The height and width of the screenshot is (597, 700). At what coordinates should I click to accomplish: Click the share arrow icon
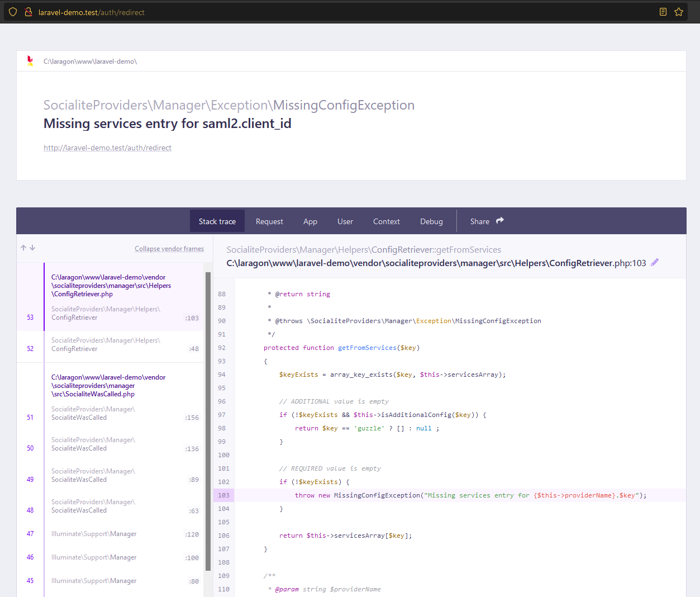[500, 220]
